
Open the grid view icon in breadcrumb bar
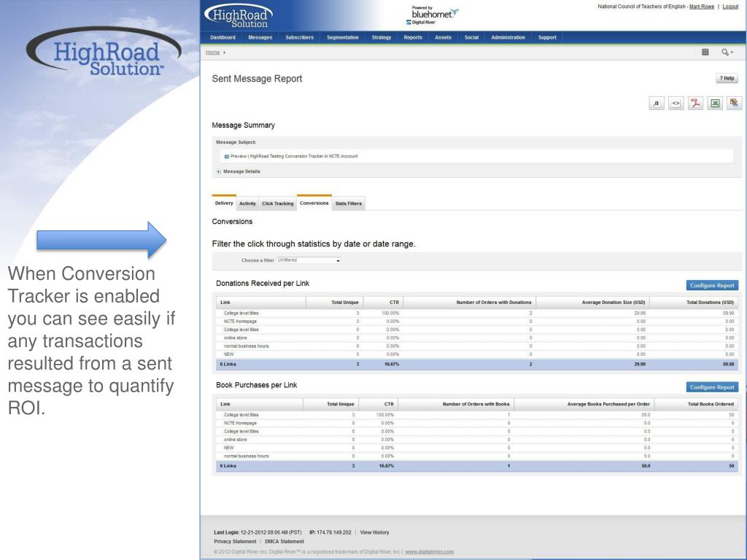[705, 52]
